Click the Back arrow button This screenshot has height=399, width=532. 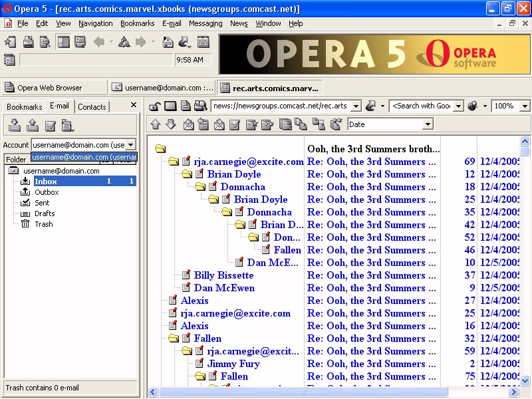point(99,42)
